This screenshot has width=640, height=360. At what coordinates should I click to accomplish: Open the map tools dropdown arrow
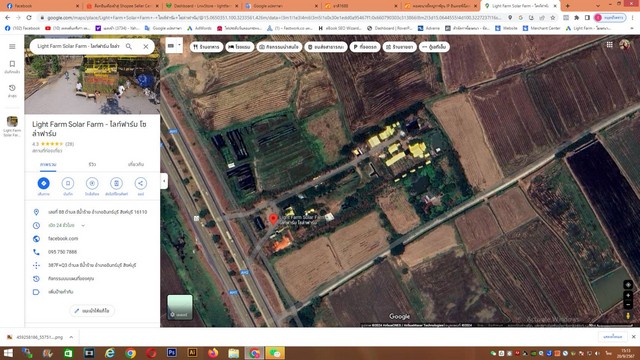(179, 45)
